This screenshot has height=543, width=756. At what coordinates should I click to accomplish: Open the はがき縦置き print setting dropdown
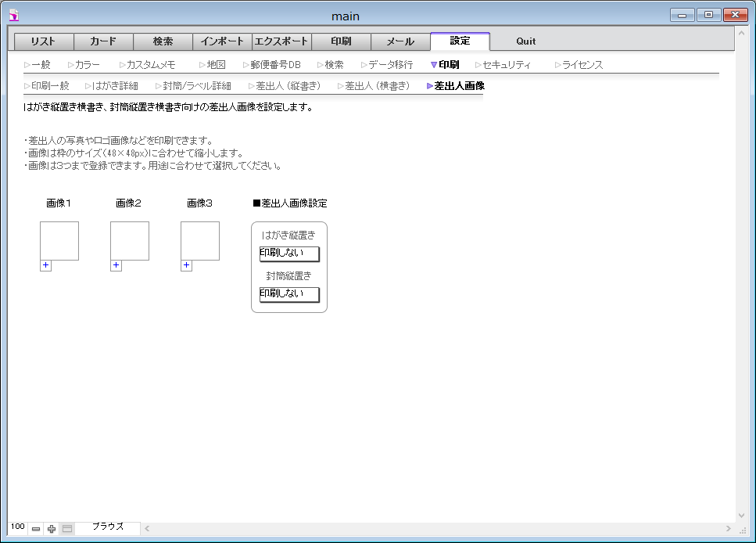pos(289,254)
